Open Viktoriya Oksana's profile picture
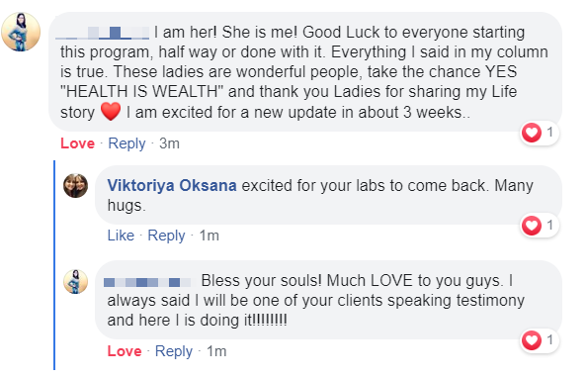The width and height of the screenshot is (588, 378). (75, 185)
